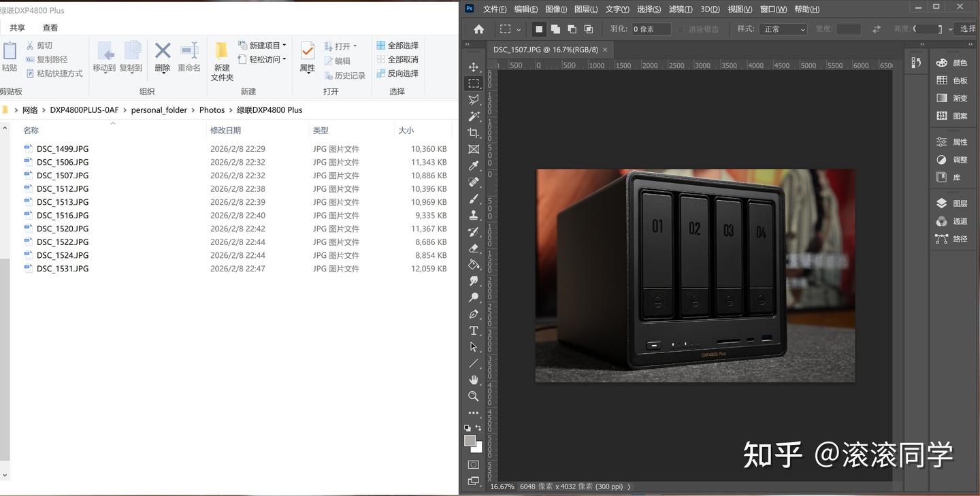Swap width and height in options bar
This screenshot has height=496, width=980.
[877, 29]
